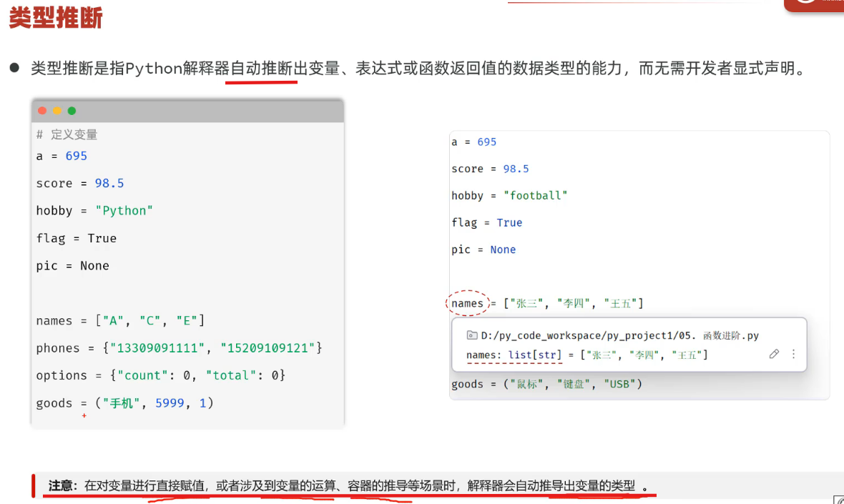
Task: Click the line 'a = 695' in the left code window
Action: [62, 156]
